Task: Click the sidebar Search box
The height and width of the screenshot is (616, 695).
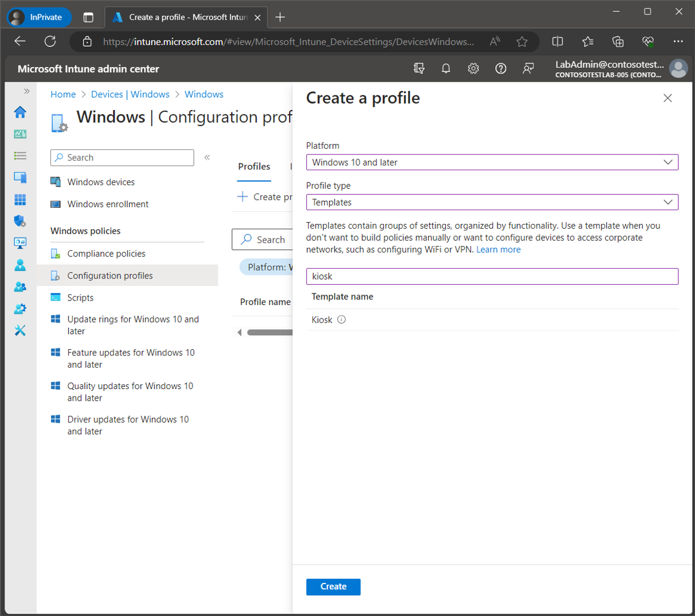Action: pyautogui.click(x=122, y=157)
